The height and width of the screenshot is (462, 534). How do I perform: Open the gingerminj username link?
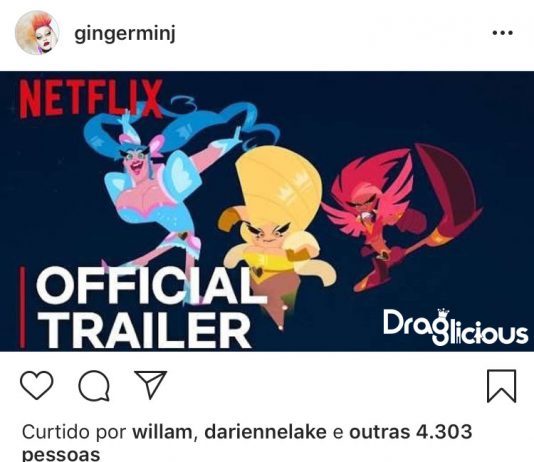click(x=125, y=34)
